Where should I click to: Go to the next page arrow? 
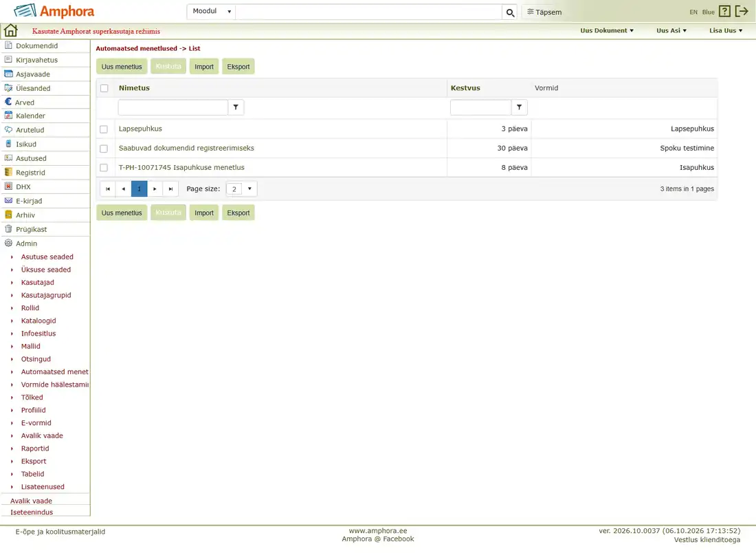(x=155, y=188)
